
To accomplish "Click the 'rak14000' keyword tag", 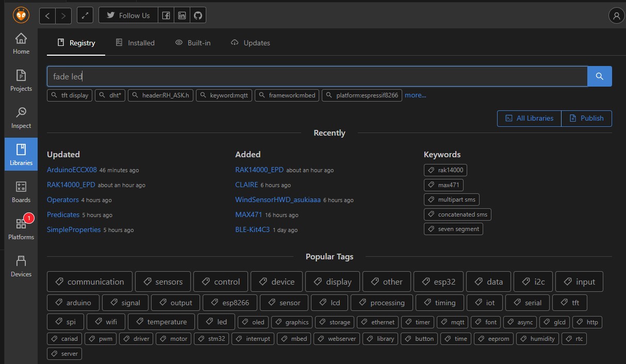I will pyautogui.click(x=446, y=170).
